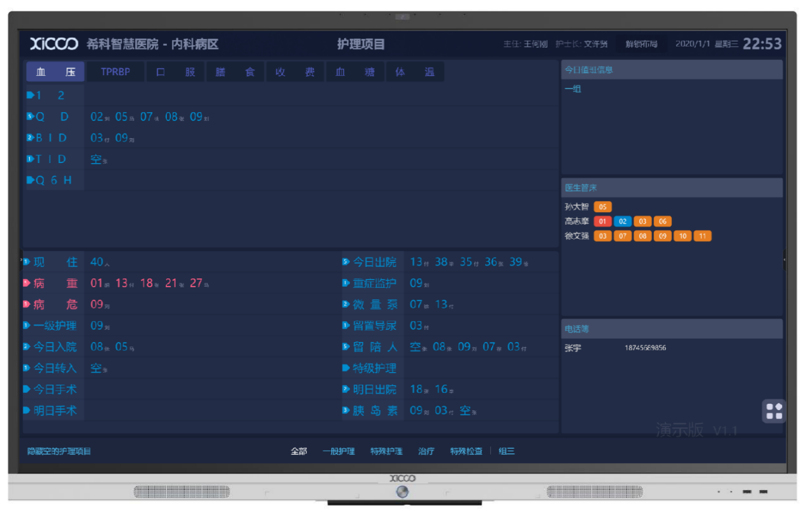Select the 治疗 filter link
The width and height of the screenshot is (812, 521).
click(426, 451)
